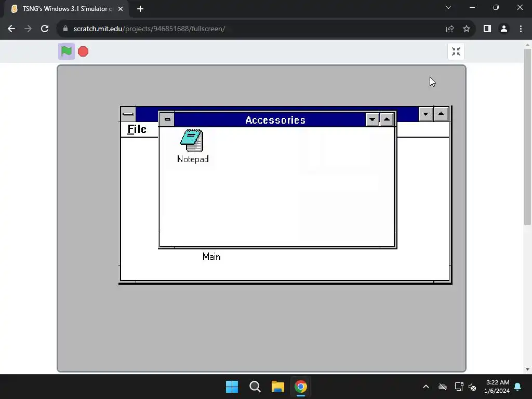Viewport: 532px width, 399px height.
Task: Open the File menu in Program Manager
Action: [137, 129]
